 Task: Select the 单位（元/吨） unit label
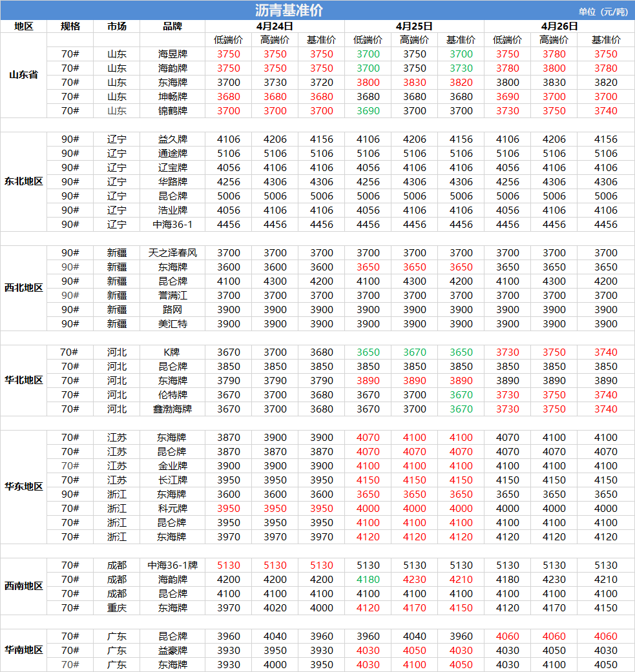pyautogui.click(x=603, y=12)
